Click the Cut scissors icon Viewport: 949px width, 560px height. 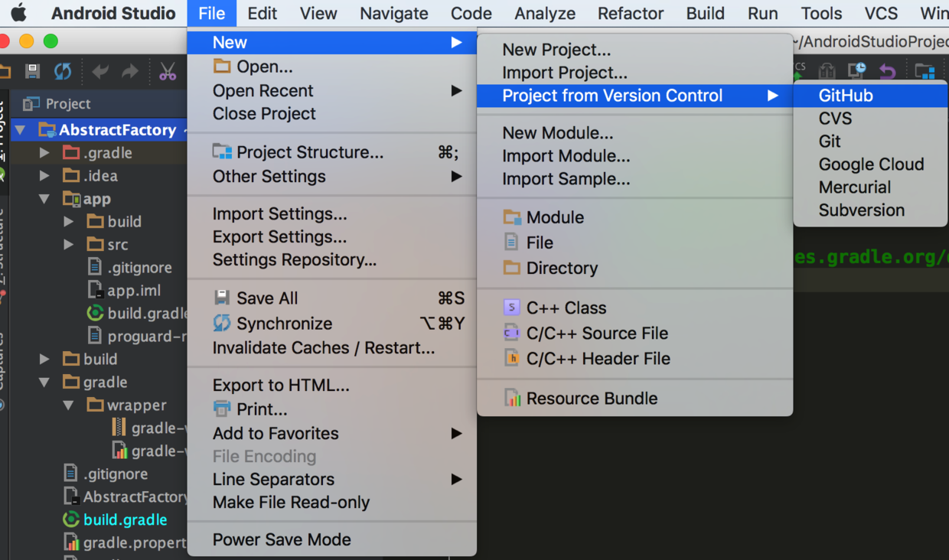click(168, 72)
